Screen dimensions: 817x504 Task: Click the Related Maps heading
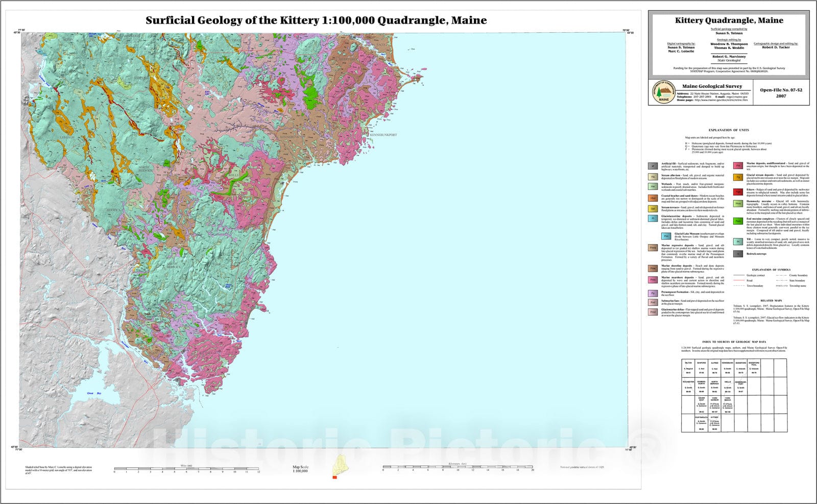coord(771,300)
